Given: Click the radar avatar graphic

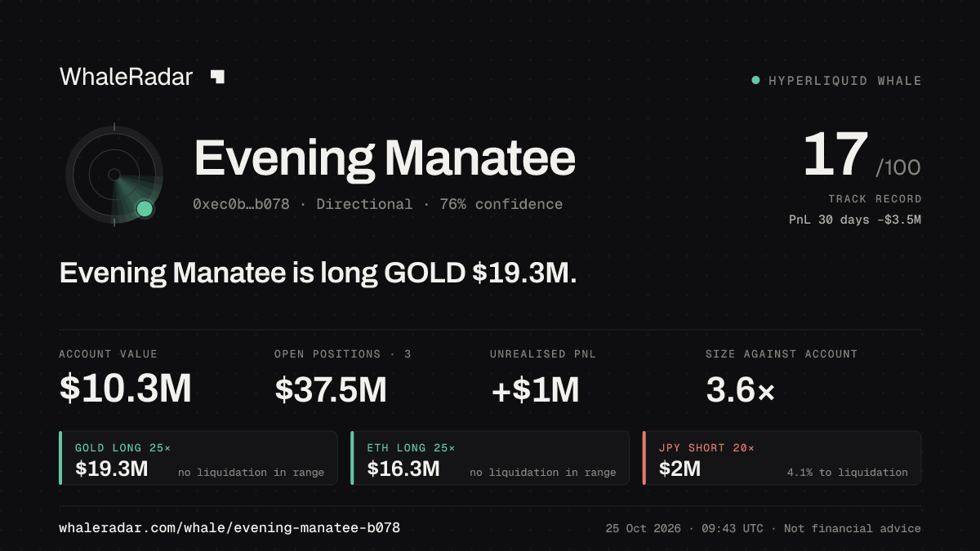Looking at the screenshot, I should [114, 175].
